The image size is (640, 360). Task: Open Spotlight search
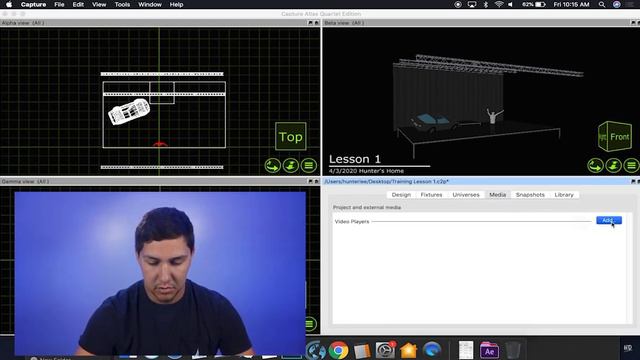(602, 4)
